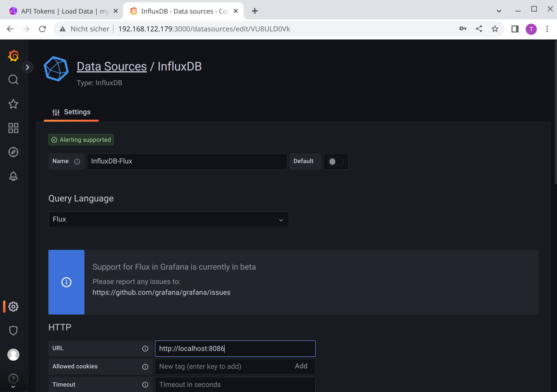Open the Alerting bell icon

click(14, 176)
